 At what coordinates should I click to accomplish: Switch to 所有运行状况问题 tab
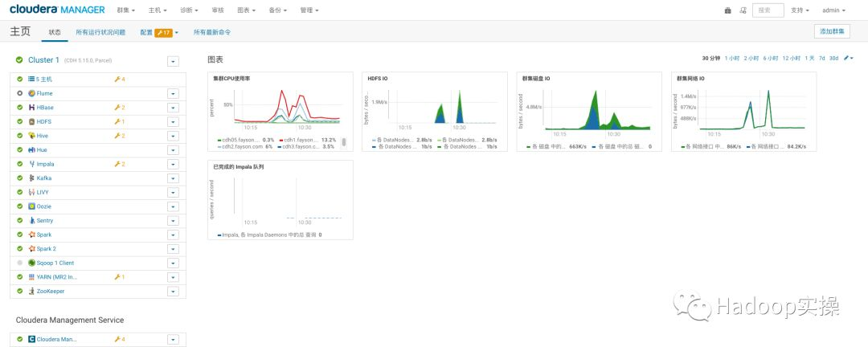click(100, 33)
